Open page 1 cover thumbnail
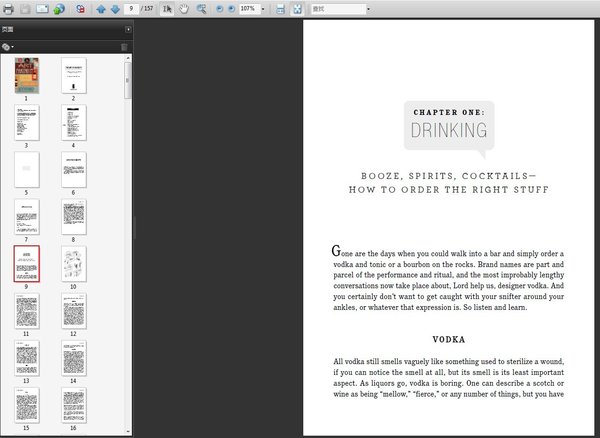Viewport: 600px width, 438px height. coord(27,75)
